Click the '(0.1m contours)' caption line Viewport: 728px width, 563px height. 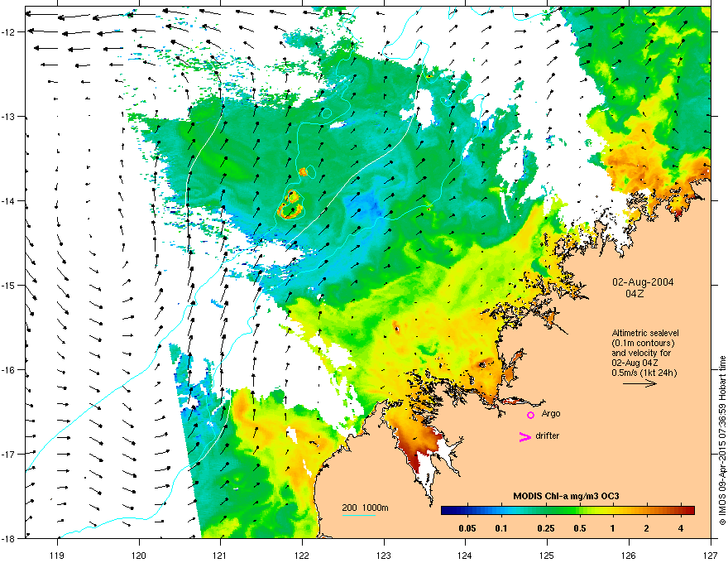[643, 344]
